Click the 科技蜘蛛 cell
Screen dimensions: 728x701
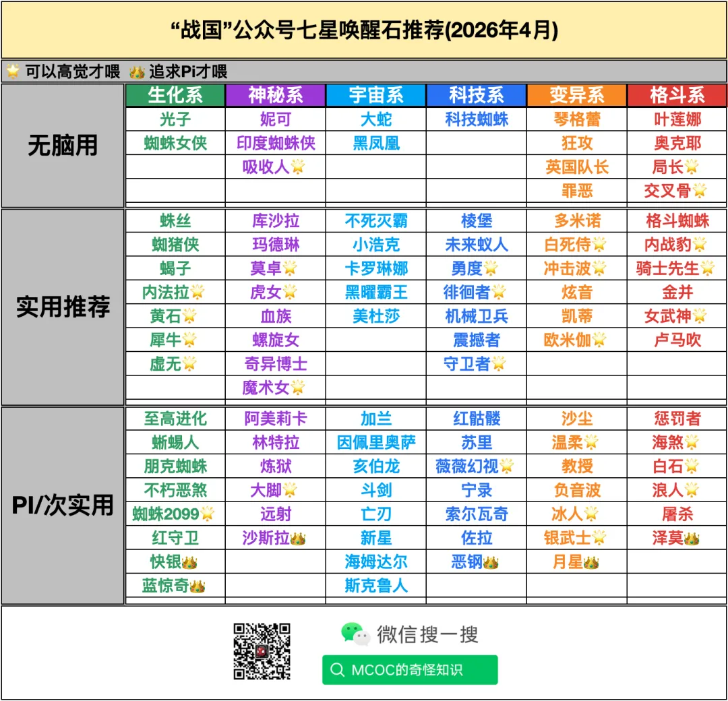[x=477, y=119]
